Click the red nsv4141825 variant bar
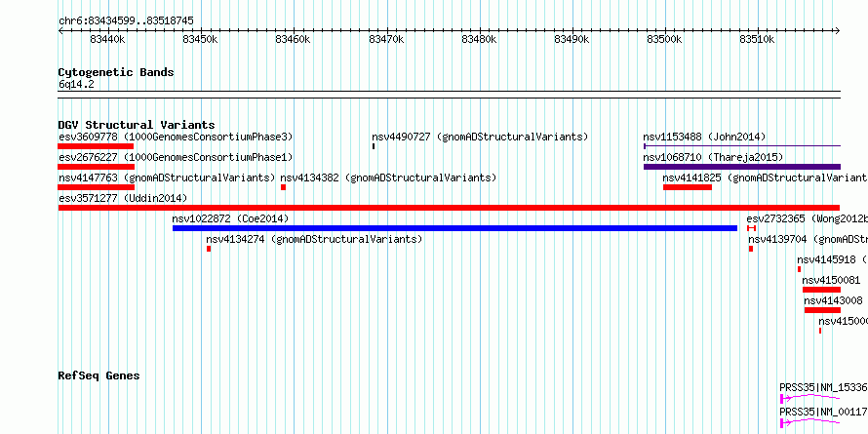Screen dimensions: 868x434 688,187
